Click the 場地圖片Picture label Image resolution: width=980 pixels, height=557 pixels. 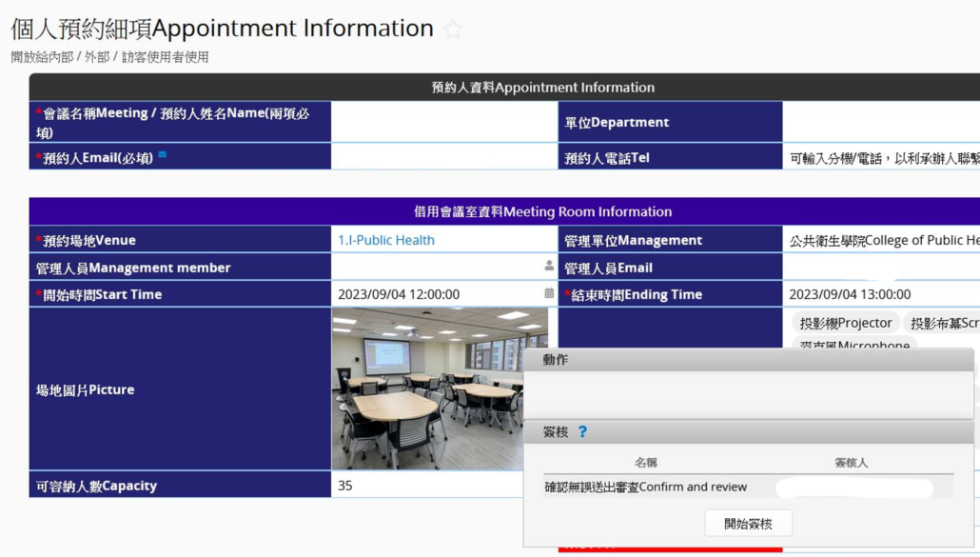pyautogui.click(x=85, y=389)
